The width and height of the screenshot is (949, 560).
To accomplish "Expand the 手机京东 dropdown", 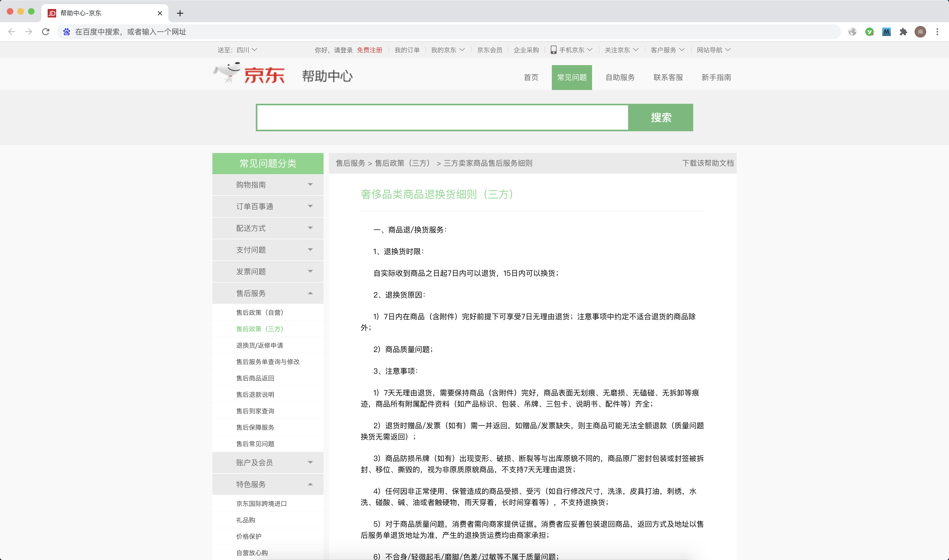I will [576, 50].
